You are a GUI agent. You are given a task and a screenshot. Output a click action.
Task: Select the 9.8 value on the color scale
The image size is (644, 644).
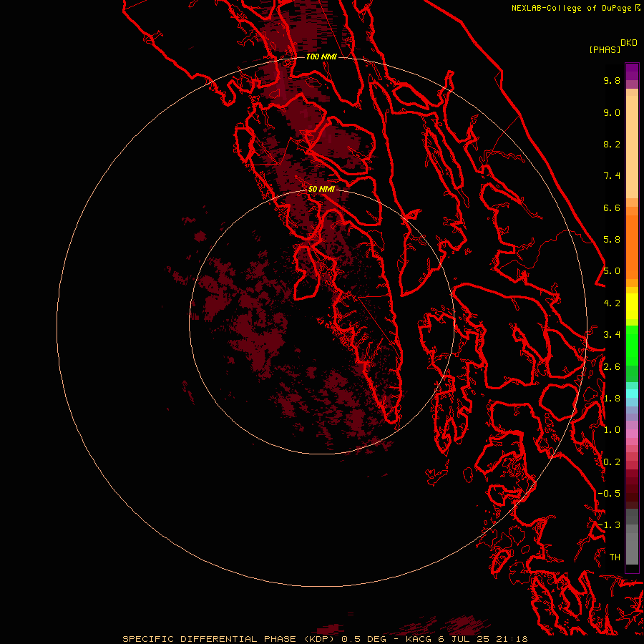click(x=612, y=80)
